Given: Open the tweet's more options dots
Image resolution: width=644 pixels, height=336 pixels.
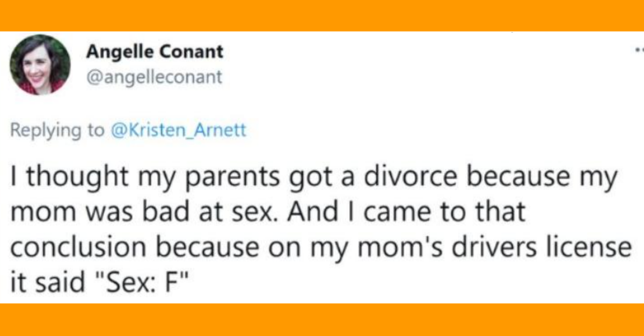Looking at the screenshot, I should point(639,52).
